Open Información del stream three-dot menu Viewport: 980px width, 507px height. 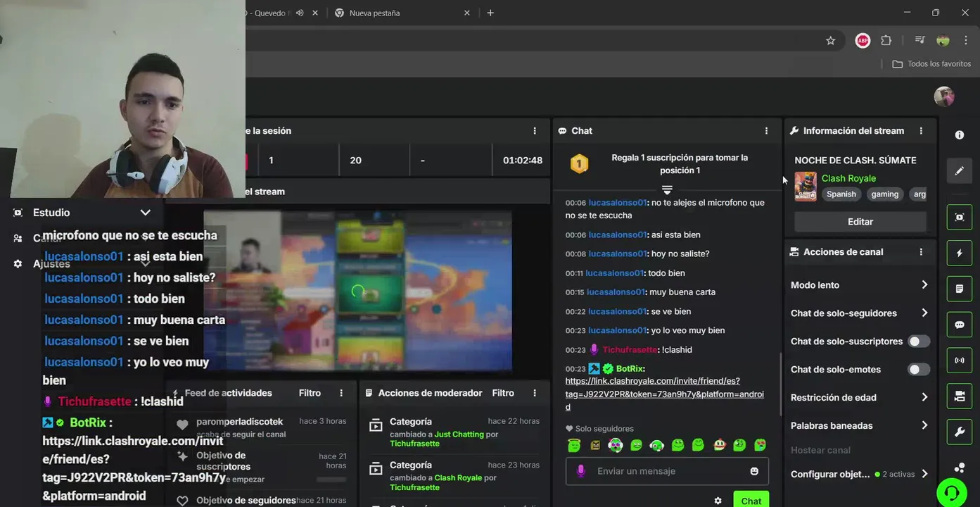921,131
